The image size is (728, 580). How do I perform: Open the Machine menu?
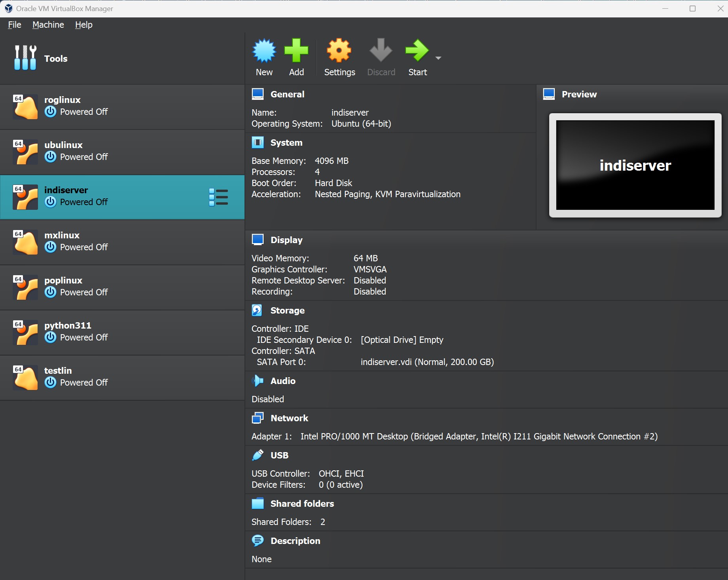(48, 25)
